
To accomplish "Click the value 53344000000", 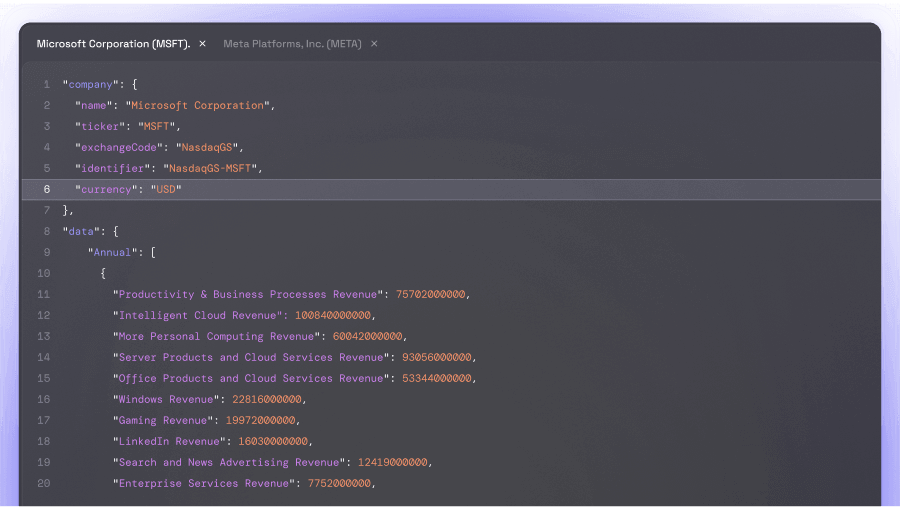I will tap(437, 378).
